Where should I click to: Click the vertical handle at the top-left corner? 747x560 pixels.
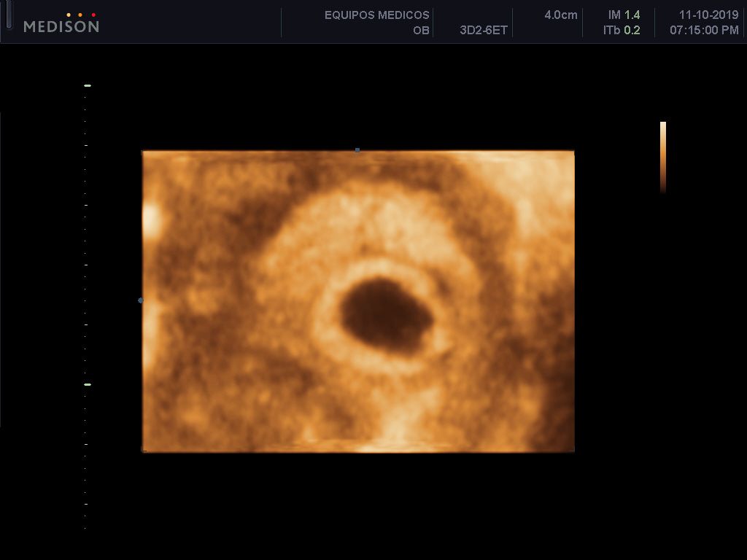[x=9, y=13]
